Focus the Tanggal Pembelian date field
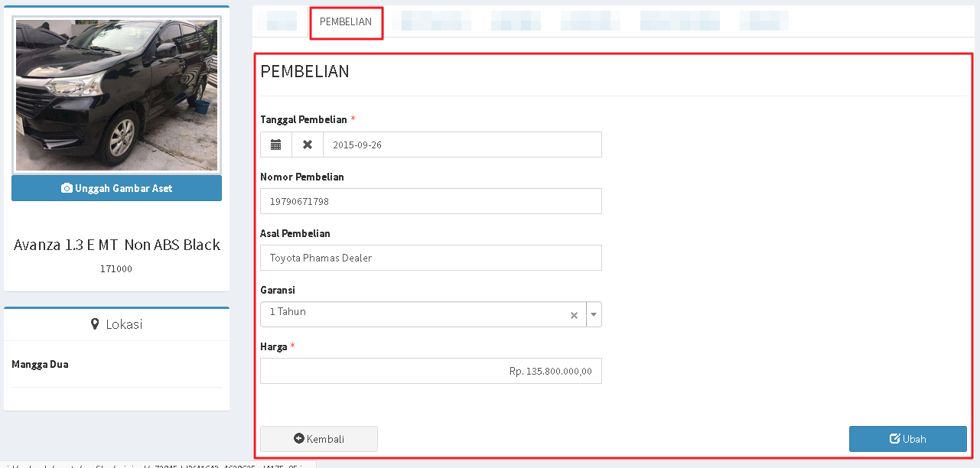This screenshot has height=468, width=980. click(462, 145)
